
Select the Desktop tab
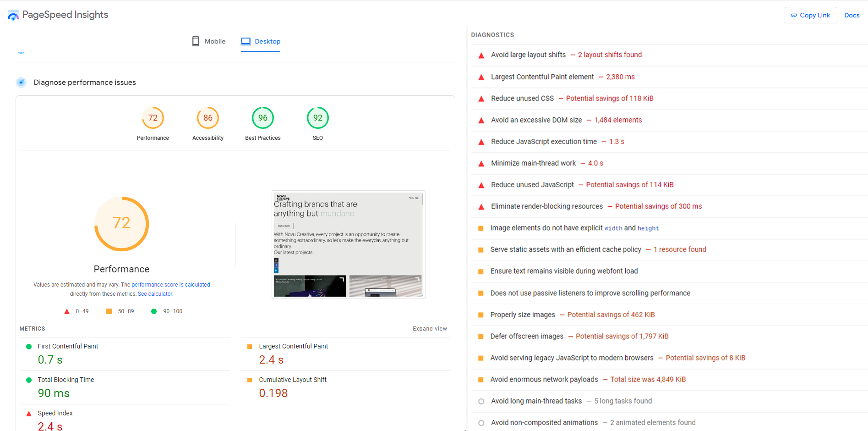(267, 41)
